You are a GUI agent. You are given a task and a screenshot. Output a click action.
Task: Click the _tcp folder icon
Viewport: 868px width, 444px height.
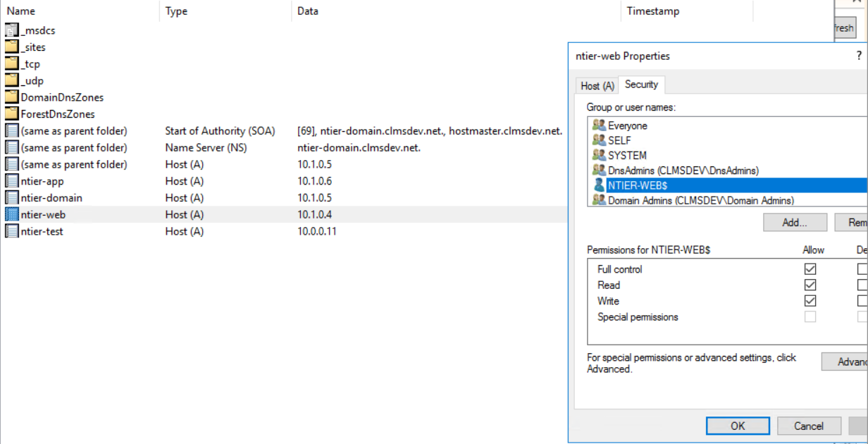click(12, 64)
